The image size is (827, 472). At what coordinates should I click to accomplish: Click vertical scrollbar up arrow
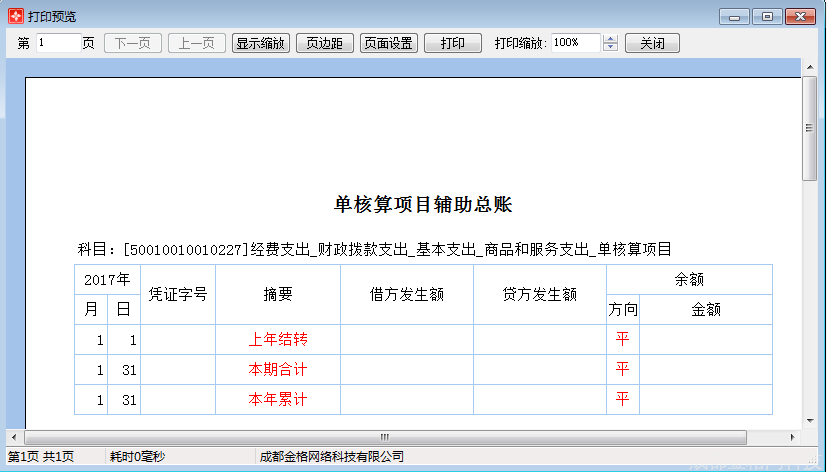[x=809, y=67]
